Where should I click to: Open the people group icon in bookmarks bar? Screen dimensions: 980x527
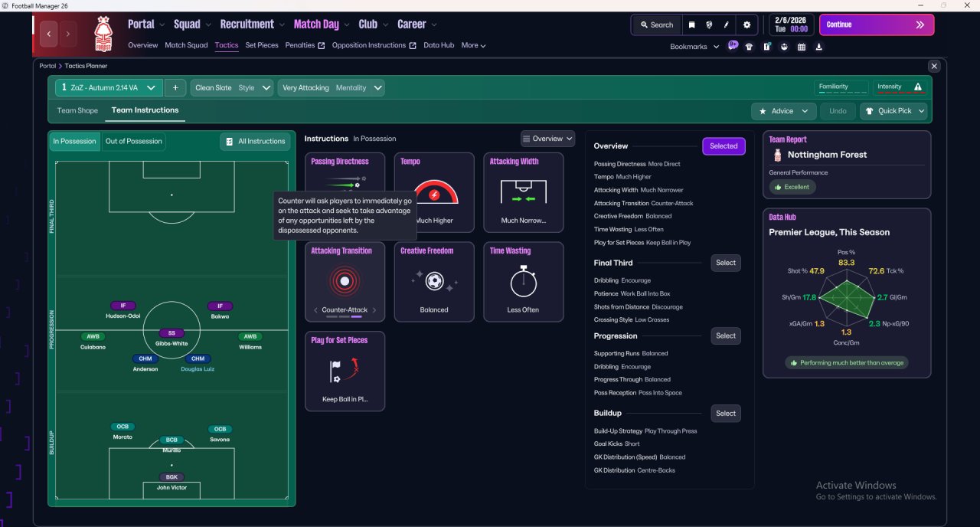(784, 47)
